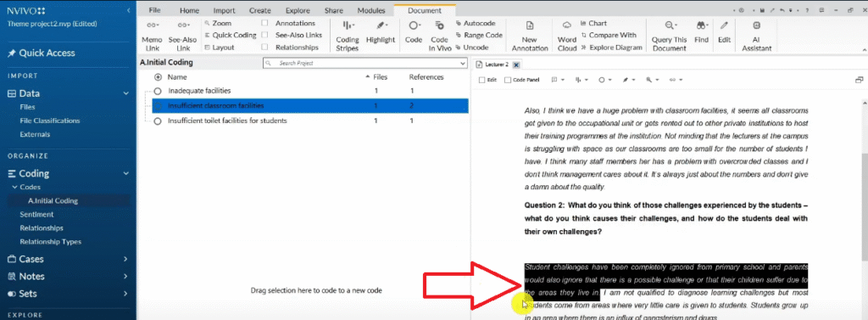Collapse the Coding section in sidebar
The height and width of the screenshot is (320, 868).
[x=126, y=174]
